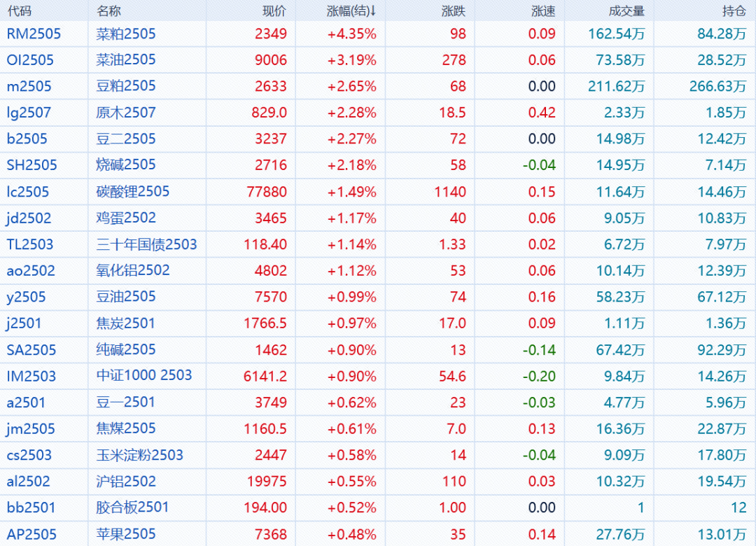The height and width of the screenshot is (546, 756).
Task: Open 碳酸锂2505 futures row
Action: pos(133,192)
